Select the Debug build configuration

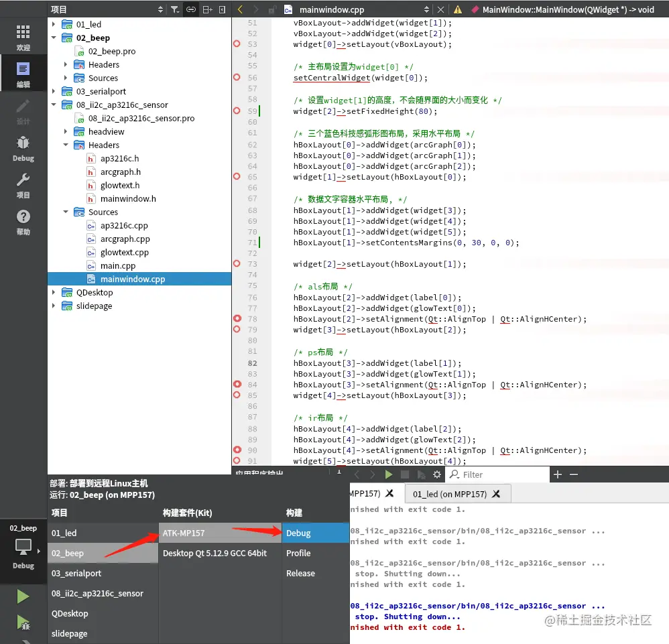[x=316, y=533]
